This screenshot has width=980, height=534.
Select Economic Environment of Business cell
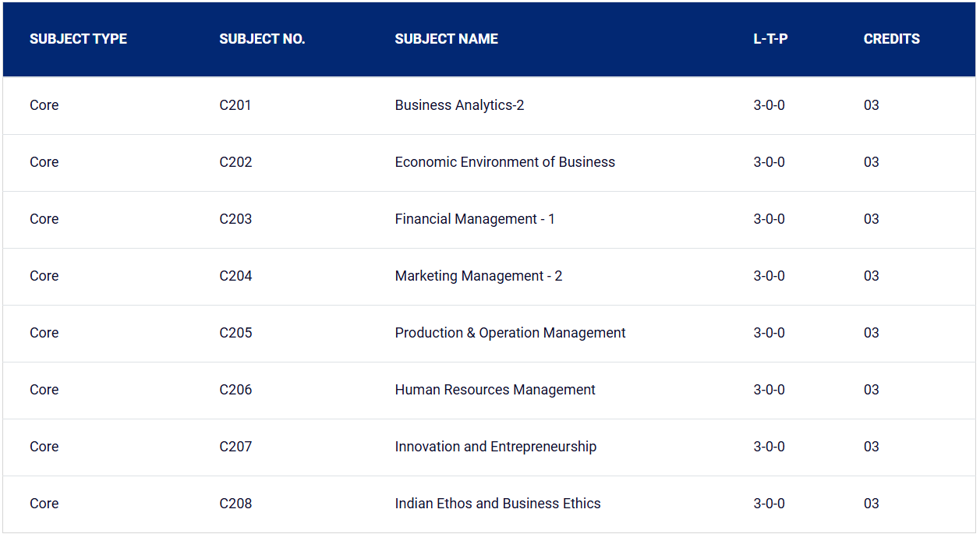tap(504, 162)
